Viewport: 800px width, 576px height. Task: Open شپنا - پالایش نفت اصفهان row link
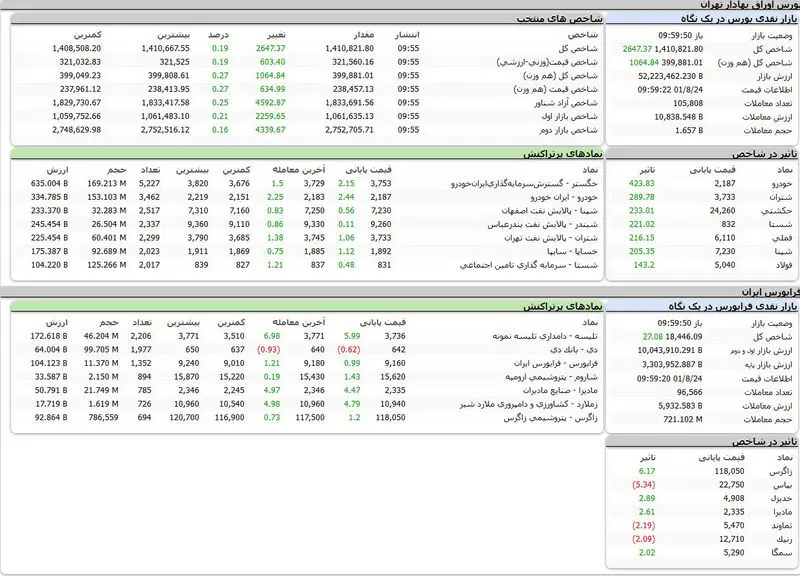(x=549, y=211)
